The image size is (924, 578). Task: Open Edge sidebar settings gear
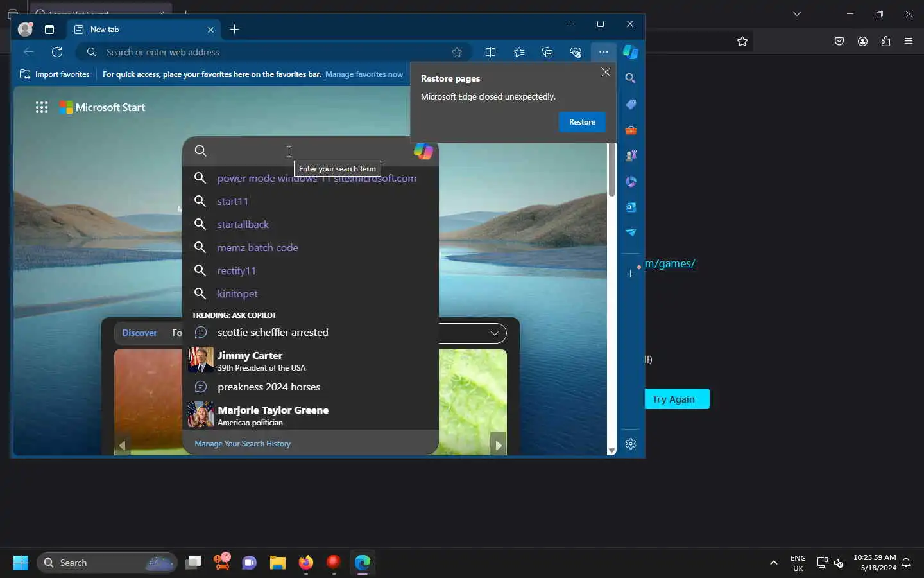click(x=631, y=444)
